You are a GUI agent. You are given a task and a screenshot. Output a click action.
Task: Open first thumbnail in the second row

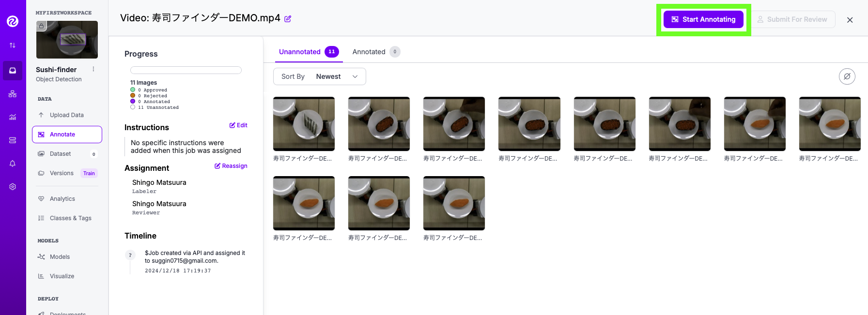(x=304, y=203)
